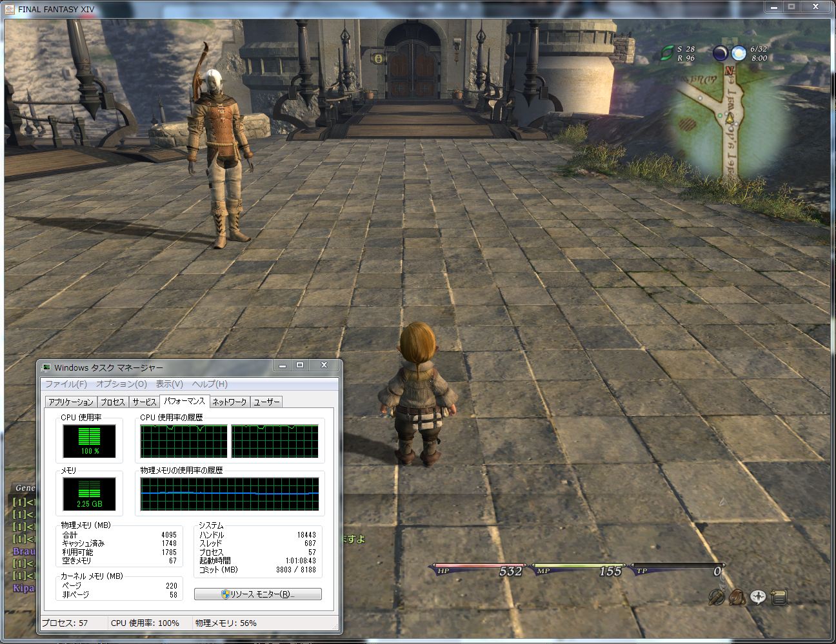
Task: Click the sun weather icon
Action: click(x=739, y=54)
